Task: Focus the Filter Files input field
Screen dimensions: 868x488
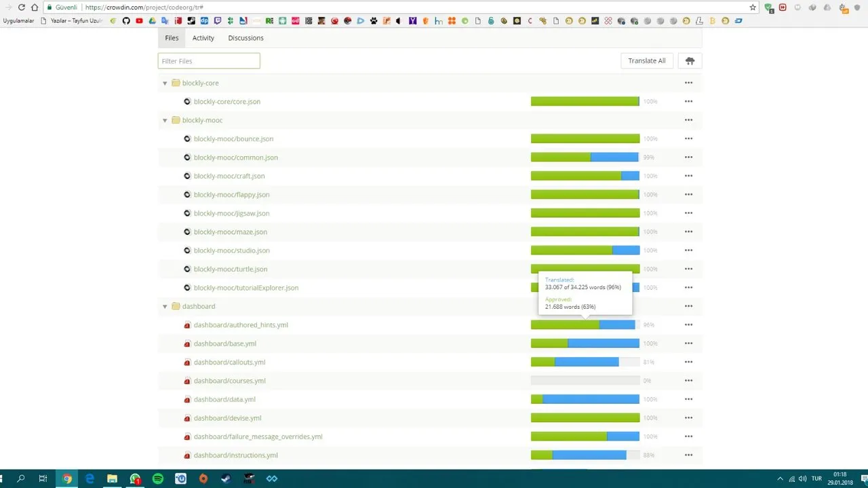Action: tap(209, 61)
